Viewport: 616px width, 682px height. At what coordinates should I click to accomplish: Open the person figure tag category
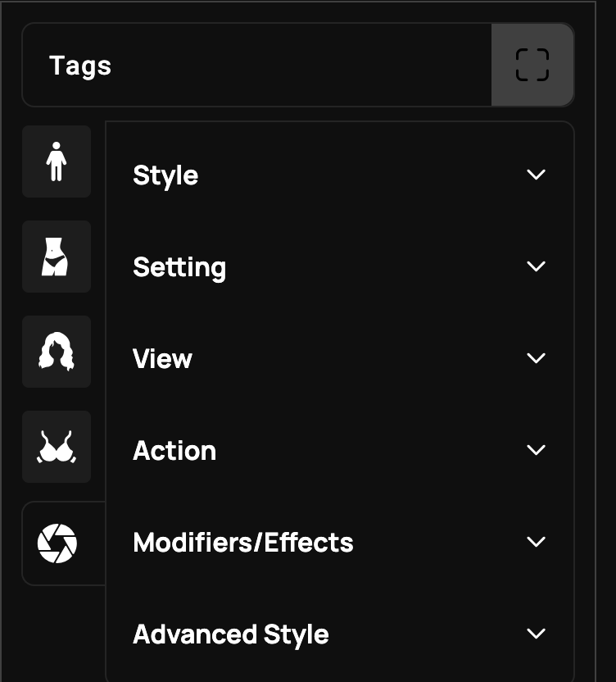pyautogui.click(x=57, y=161)
